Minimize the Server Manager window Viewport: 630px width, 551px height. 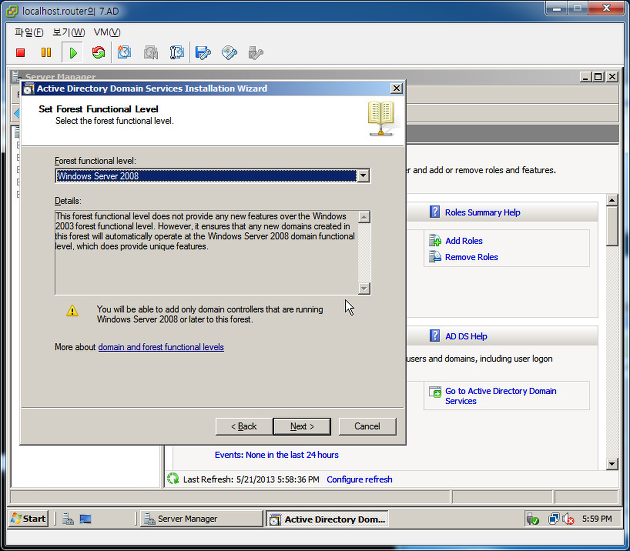click(x=585, y=76)
